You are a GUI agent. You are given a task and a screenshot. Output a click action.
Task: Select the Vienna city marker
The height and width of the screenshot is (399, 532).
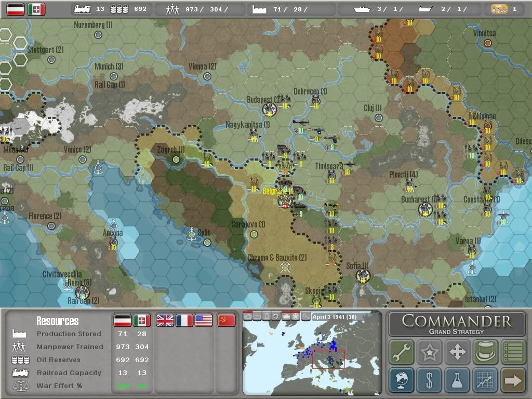point(207,76)
